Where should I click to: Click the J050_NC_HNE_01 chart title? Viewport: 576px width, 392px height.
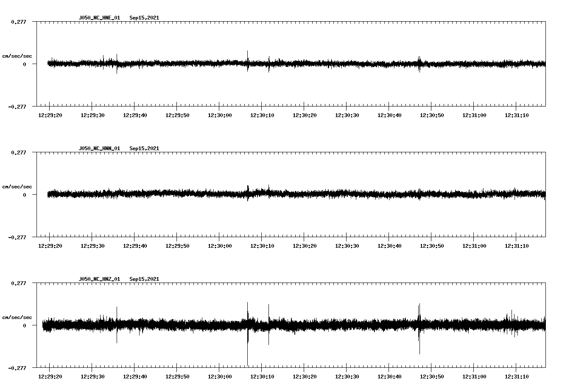pyautogui.click(x=99, y=18)
